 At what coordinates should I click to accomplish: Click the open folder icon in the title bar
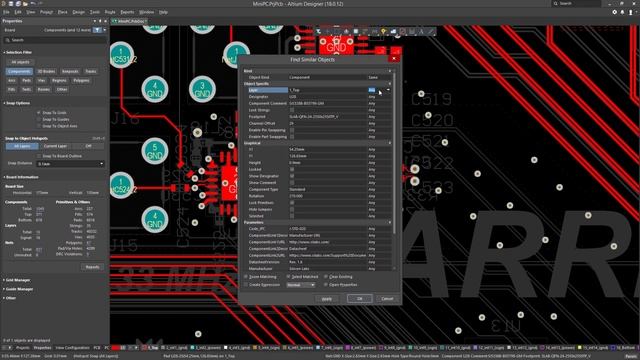click(x=25, y=4)
